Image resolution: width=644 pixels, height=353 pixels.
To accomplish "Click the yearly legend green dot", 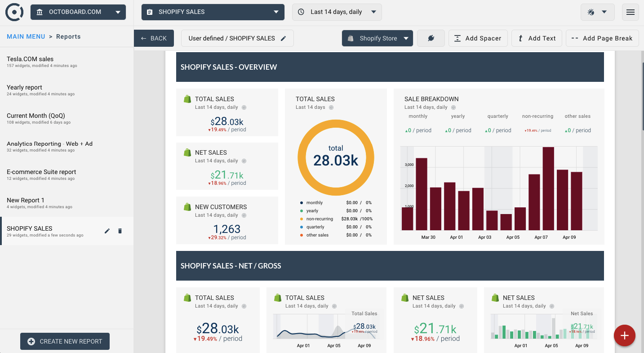I will pyautogui.click(x=302, y=211).
